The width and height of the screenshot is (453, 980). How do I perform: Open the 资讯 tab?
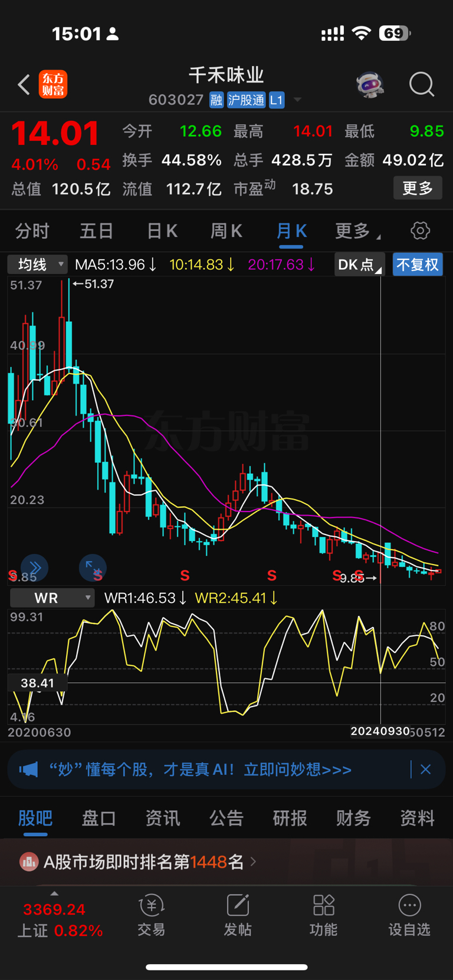pyautogui.click(x=163, y=818)
